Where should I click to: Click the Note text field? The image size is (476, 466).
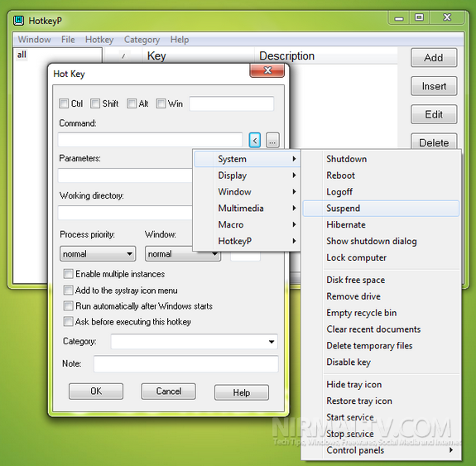click(185, 363)
